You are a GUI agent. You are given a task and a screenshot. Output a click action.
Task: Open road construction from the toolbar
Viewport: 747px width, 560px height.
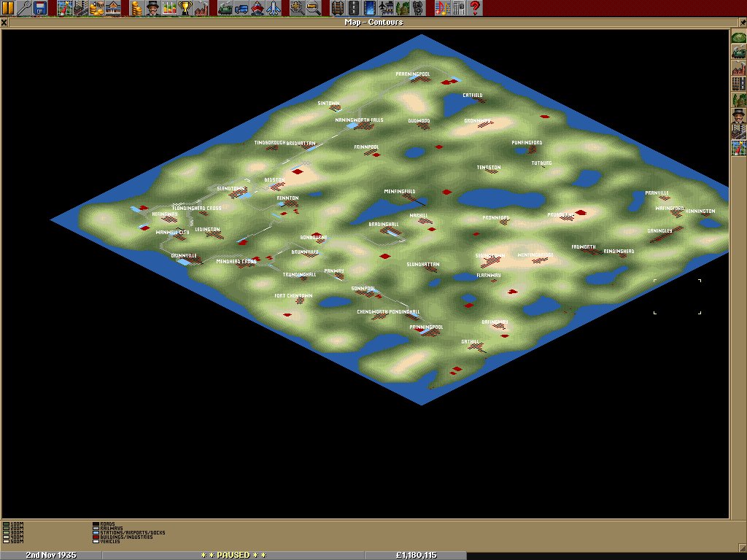click(355, 7)
